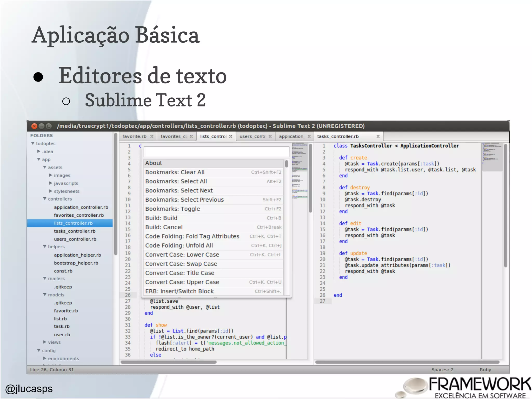Expand the javascripts folder
This screenshot has height=399, width=532.
click(x=51, y=183)
